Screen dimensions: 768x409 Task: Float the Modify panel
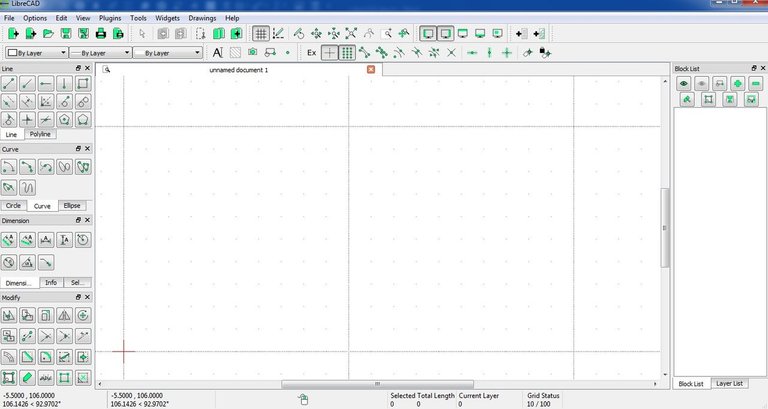78,297
